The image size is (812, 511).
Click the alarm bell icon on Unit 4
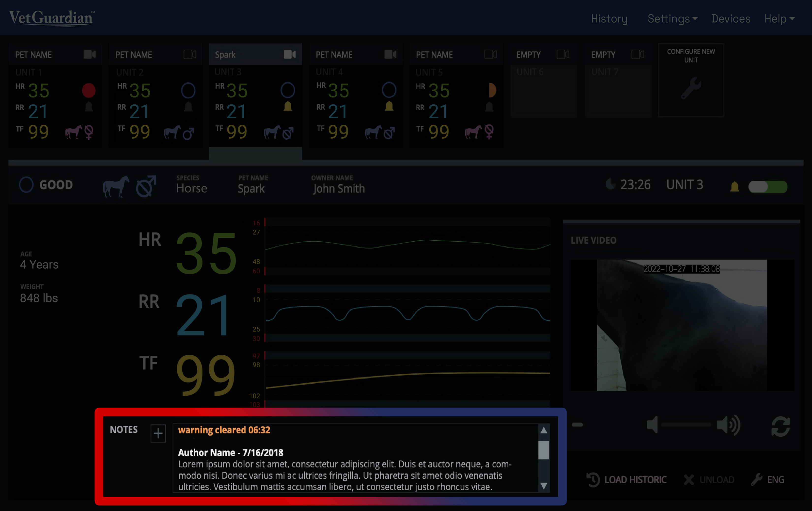pyautogui.click(x=389, y=106)
